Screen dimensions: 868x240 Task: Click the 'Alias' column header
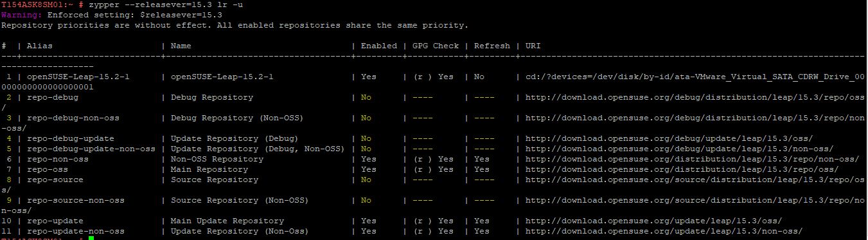tap(39, 46)
